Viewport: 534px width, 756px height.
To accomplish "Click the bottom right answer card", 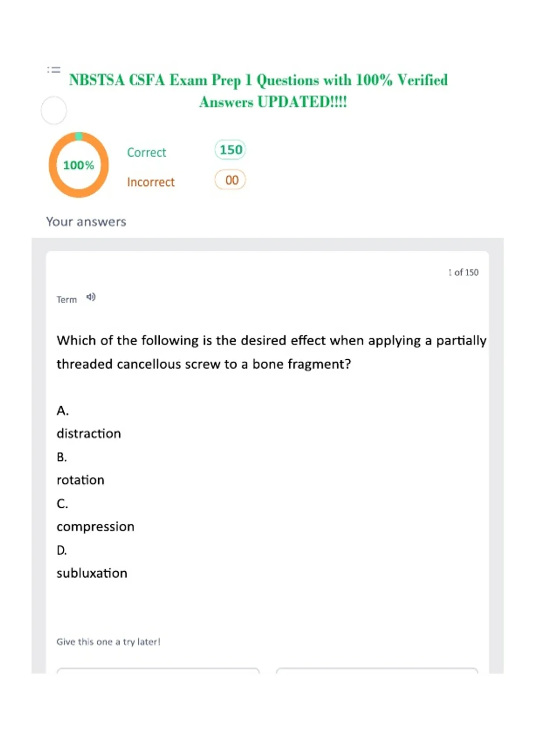I will [x=377, y=671].
